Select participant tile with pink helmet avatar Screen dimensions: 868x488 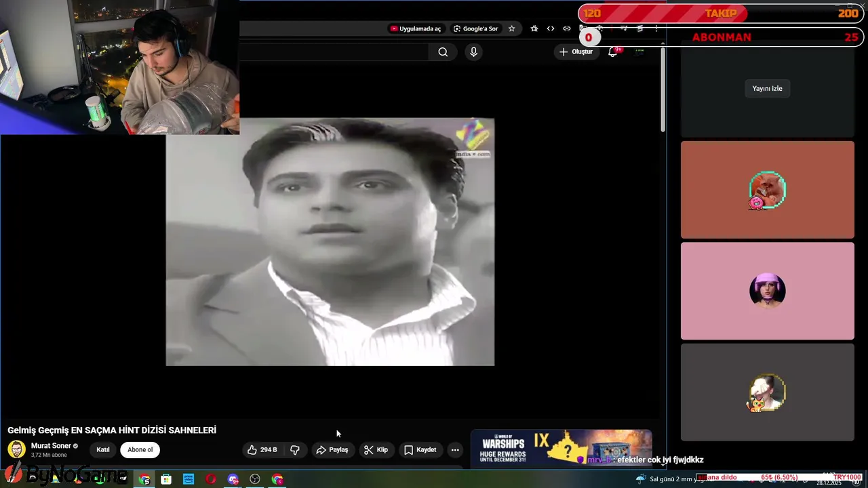[x=767, y=291]
